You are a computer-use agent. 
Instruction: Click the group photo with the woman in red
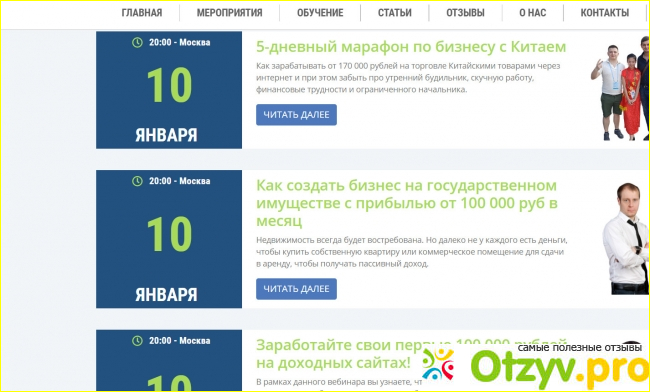[620, 88]
